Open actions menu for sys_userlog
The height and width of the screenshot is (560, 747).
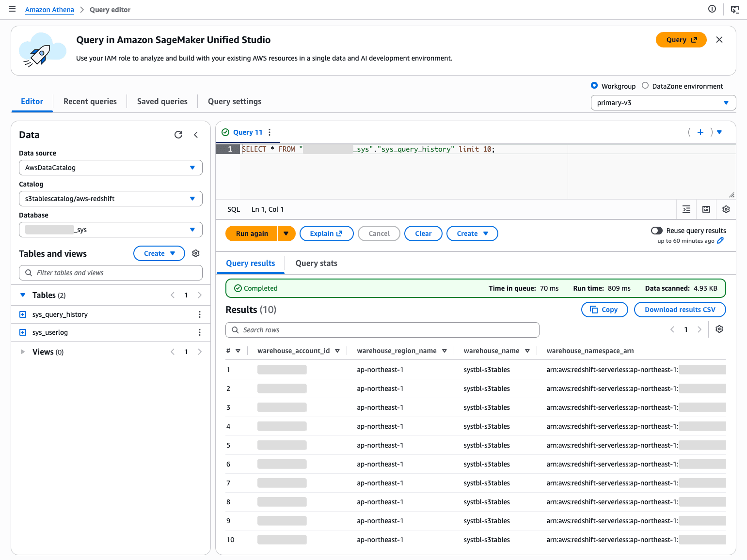pyautogui.click(x=200, y=332)
